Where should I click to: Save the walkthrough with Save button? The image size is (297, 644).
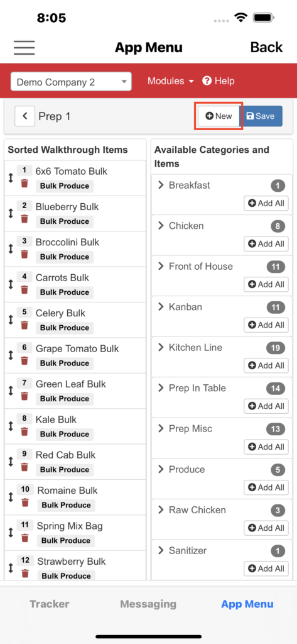click(x=261, y=116)
